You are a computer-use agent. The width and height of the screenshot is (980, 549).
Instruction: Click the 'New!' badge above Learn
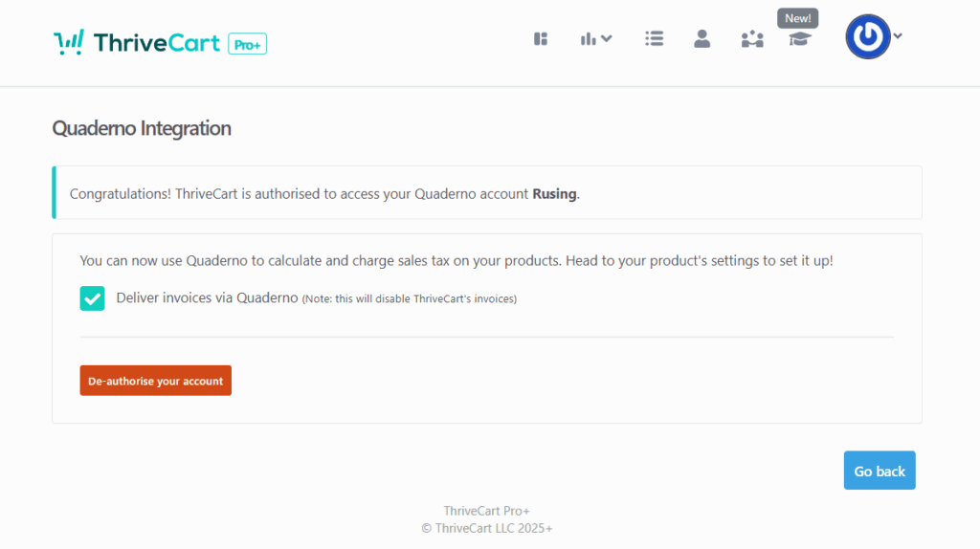coord(797,18)
